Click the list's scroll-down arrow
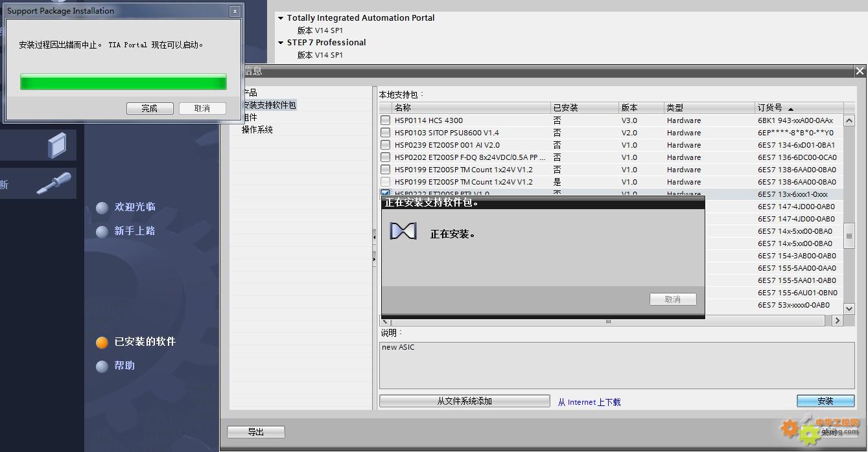This screenshot has width=868, height=452. point(849,308)
